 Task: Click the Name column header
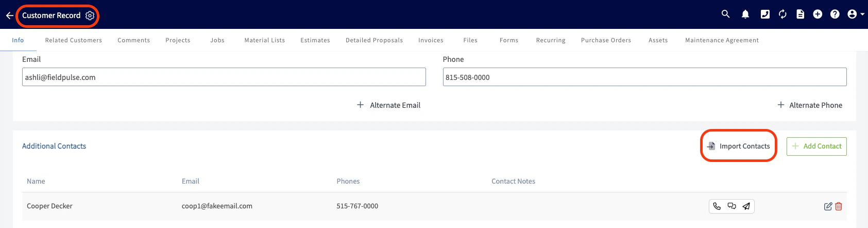(36, 181)
